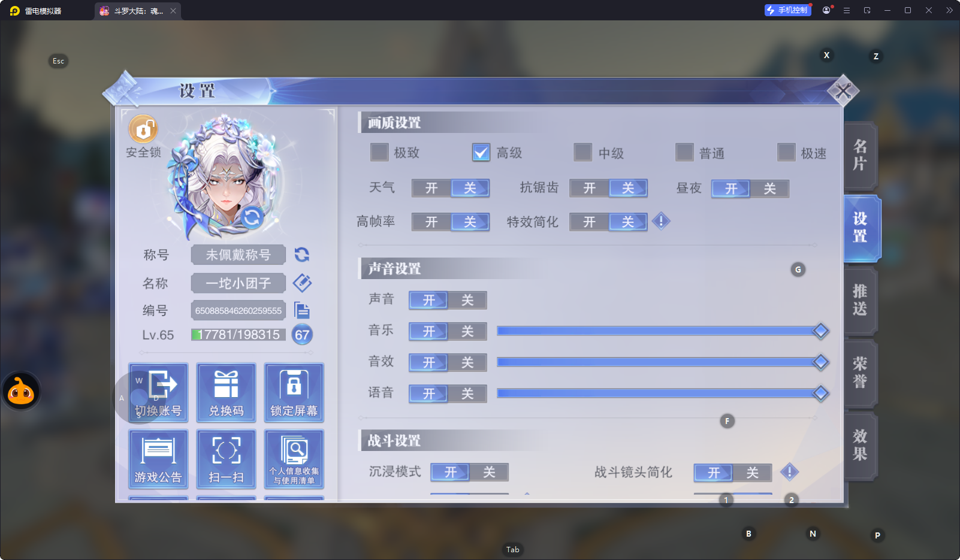Select the 普通 quality checkbox
Viewport: 960px width, 560px height.
[x=685, y=152]
